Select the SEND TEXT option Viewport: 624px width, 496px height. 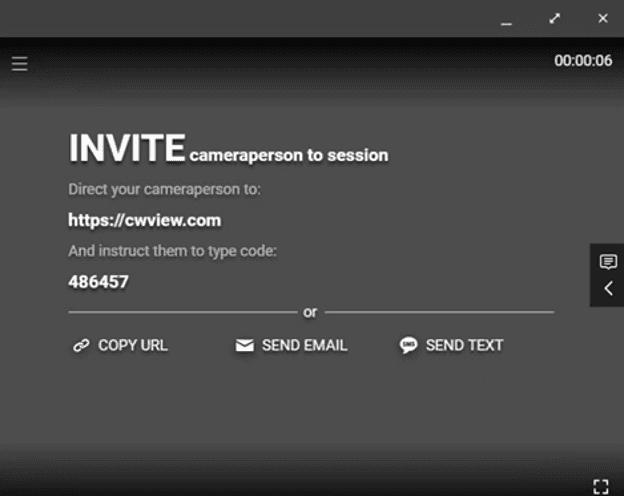tap(464, 346)
